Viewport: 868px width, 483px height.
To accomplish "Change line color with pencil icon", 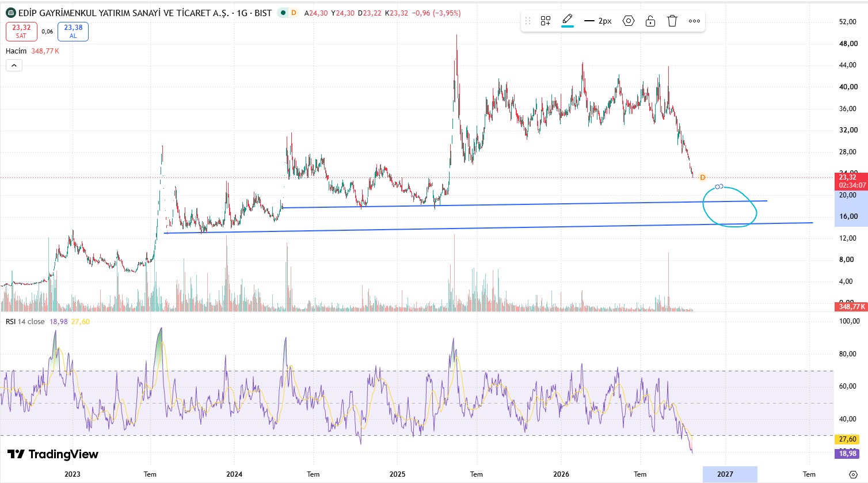I will coord(568,21).
